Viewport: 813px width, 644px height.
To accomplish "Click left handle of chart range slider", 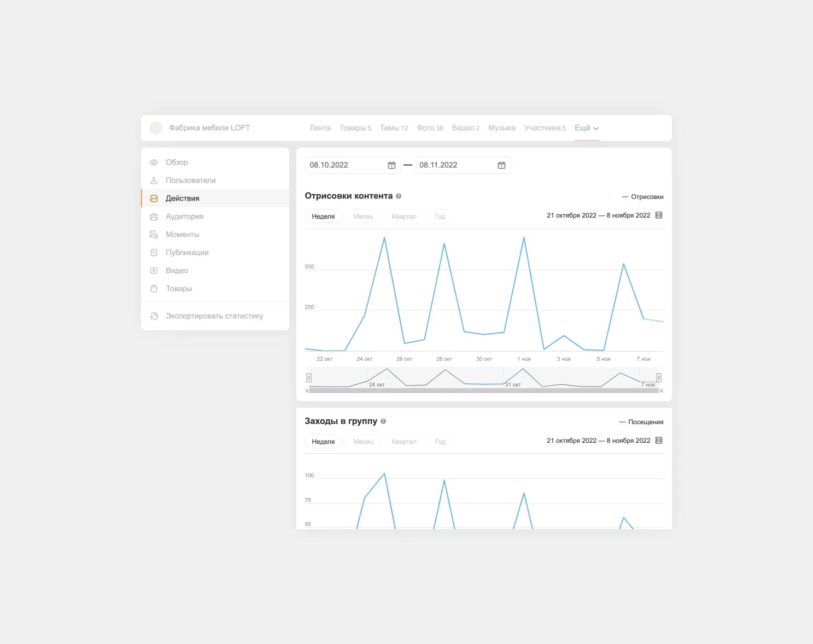I will (x=309, y=378).
